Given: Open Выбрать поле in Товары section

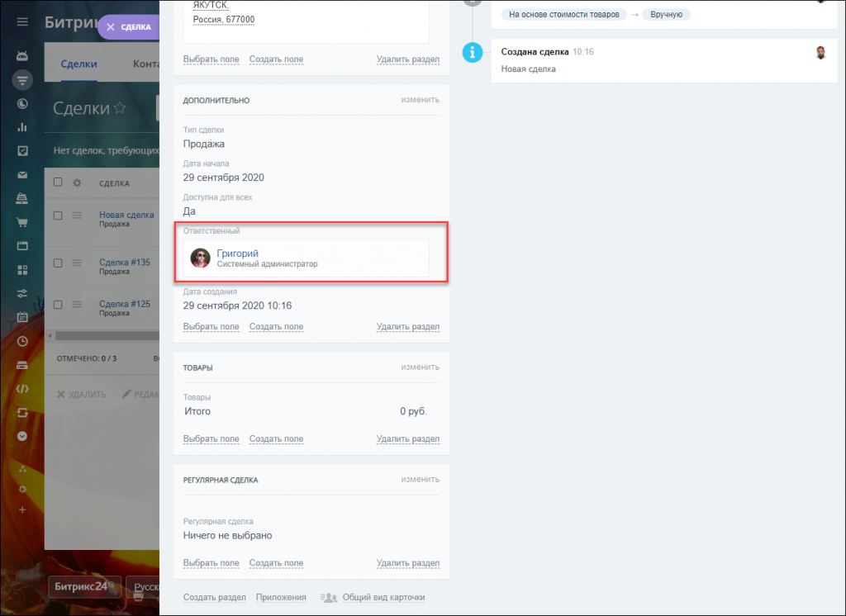Looking at the screenshot, I should tap(211, 439).
